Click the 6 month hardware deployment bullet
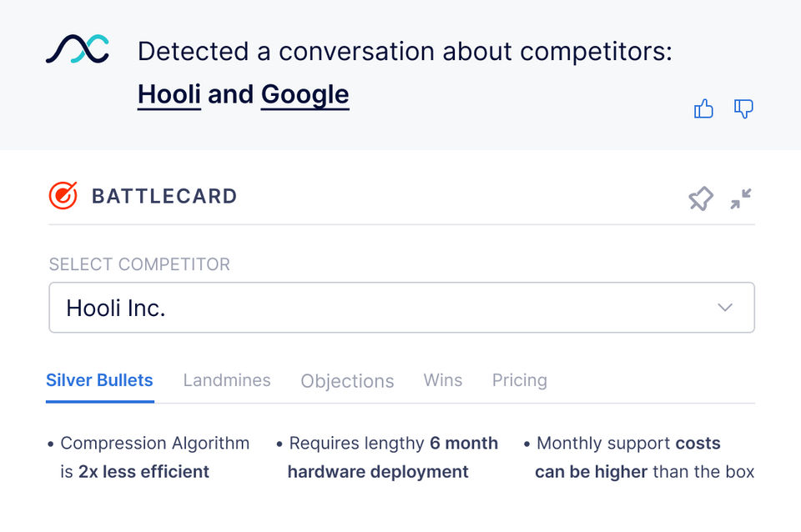Image resolution: width=801 pixels, height=532 pixels. 388,457
